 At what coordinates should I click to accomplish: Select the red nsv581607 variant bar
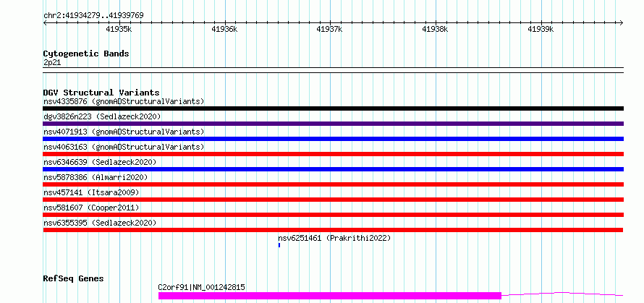point(334,215)
